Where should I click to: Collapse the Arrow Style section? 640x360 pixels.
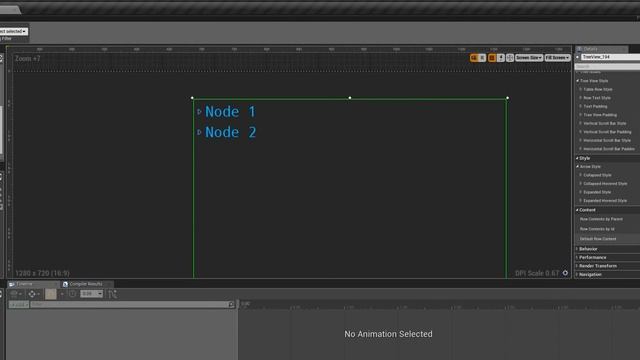(577, 167)
